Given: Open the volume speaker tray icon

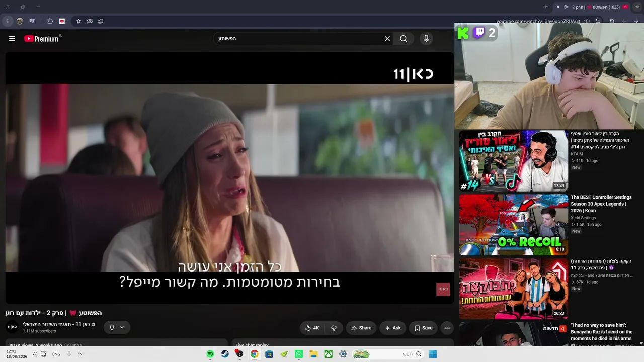Looking at the screenshot, I should (35, 354).
